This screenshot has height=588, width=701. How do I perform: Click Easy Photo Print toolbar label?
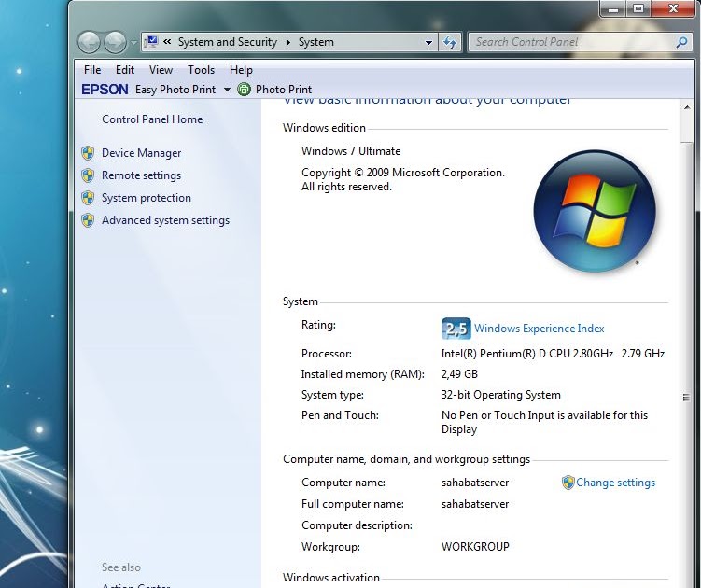pyautogui.click(x=175, y=90)
